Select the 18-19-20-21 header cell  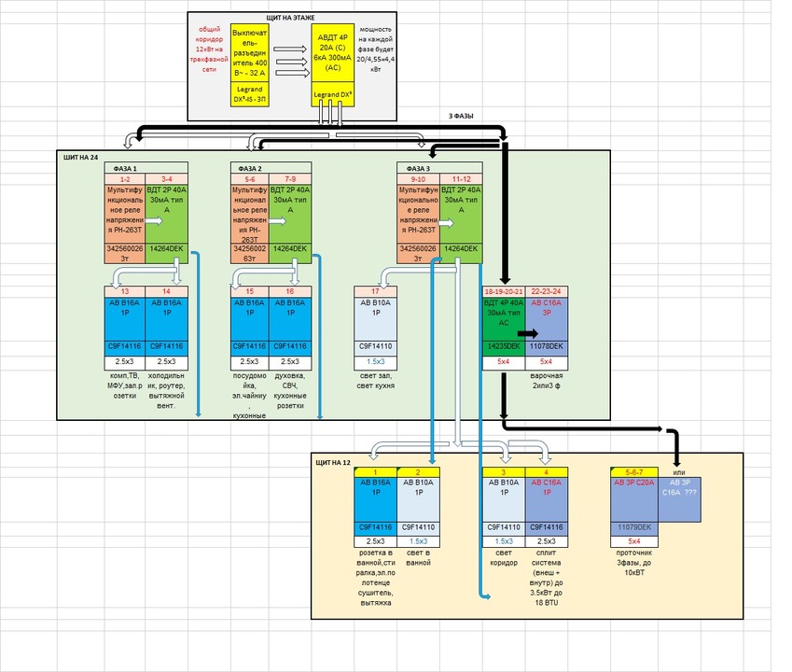pos(503,291)
